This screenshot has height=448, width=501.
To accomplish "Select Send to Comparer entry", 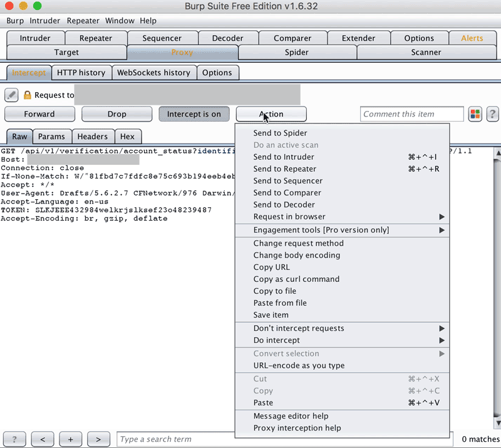I will [x=342, y=193].
